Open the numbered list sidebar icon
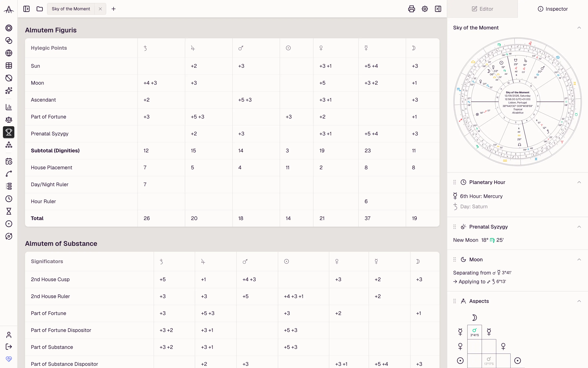This screenshot has width=588, height=368. (9, 186)
